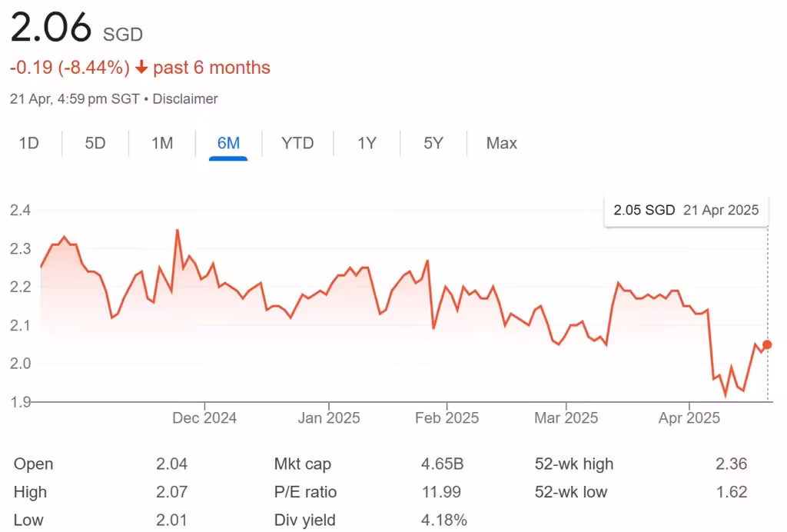
Task: Click the price tooltip showing 2.05 SGD
Action: [x=685, y=210]
